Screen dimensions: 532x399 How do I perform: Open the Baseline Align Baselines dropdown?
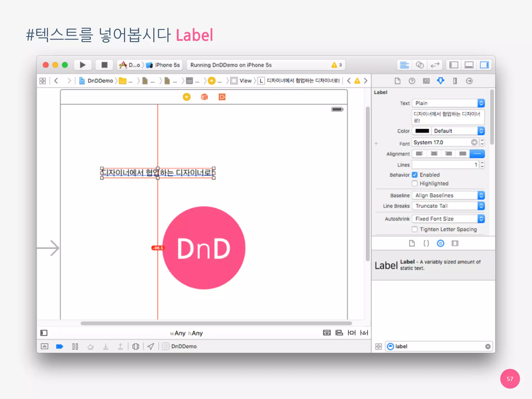448,195
